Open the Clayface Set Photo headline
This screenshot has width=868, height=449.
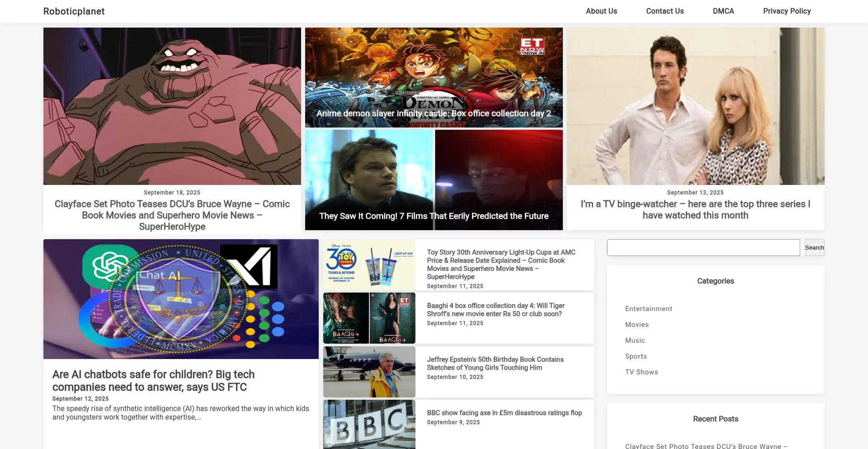click(172, 215)
